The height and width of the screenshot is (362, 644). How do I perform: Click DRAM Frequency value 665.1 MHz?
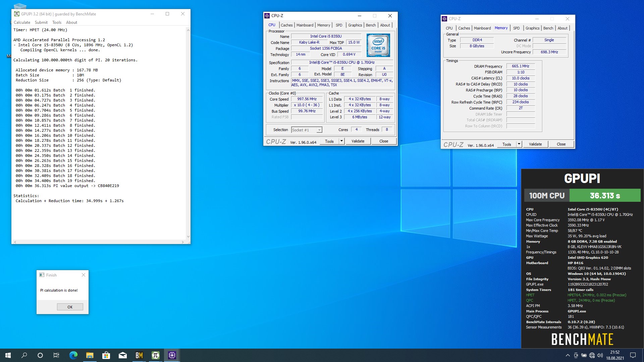521,66
